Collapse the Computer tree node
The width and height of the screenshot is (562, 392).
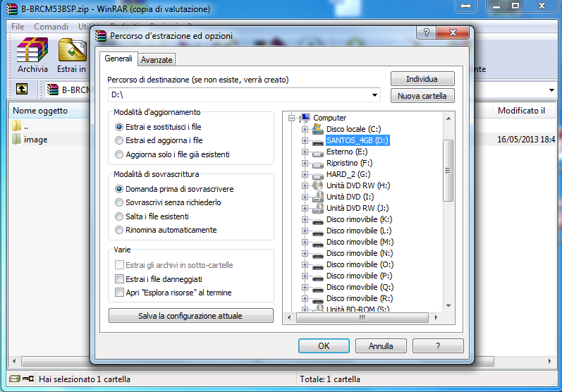[x=292, y=118]
